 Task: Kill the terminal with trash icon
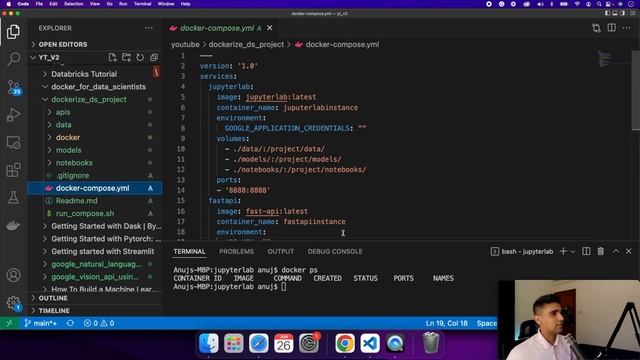pyautogui.click(x=601, y=251)
